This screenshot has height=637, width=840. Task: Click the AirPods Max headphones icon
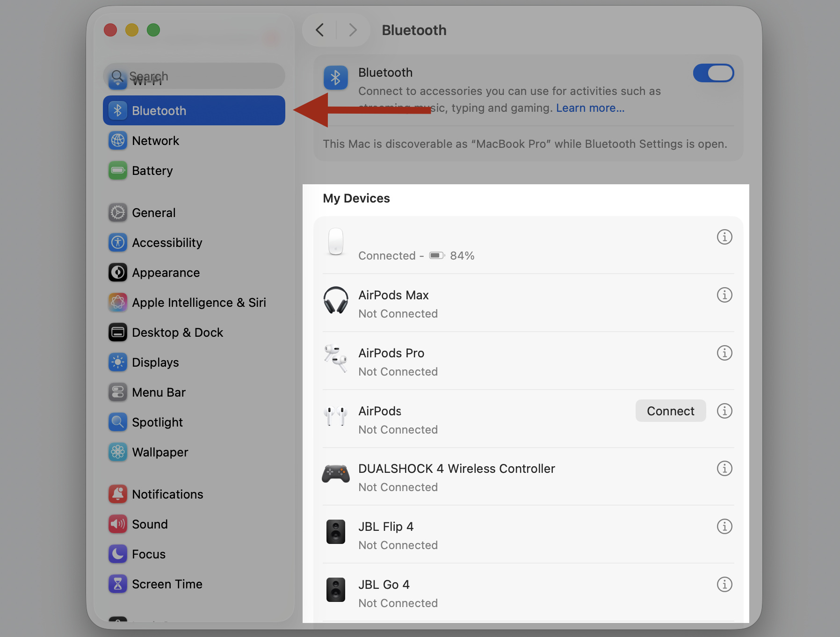pyautogui.click(x=336, y=300)
